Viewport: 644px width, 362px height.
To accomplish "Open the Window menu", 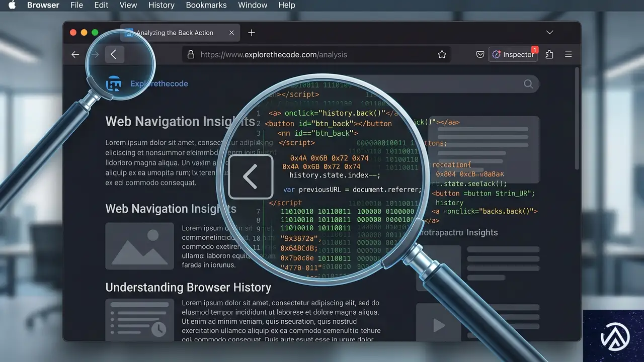I will point(253,5).
